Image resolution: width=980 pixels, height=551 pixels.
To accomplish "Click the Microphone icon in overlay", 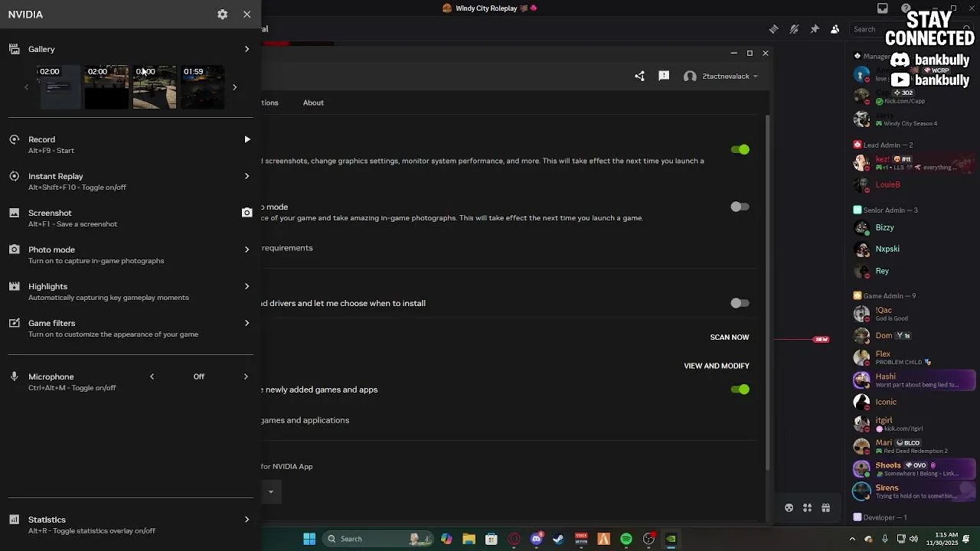I will point(14,377).
